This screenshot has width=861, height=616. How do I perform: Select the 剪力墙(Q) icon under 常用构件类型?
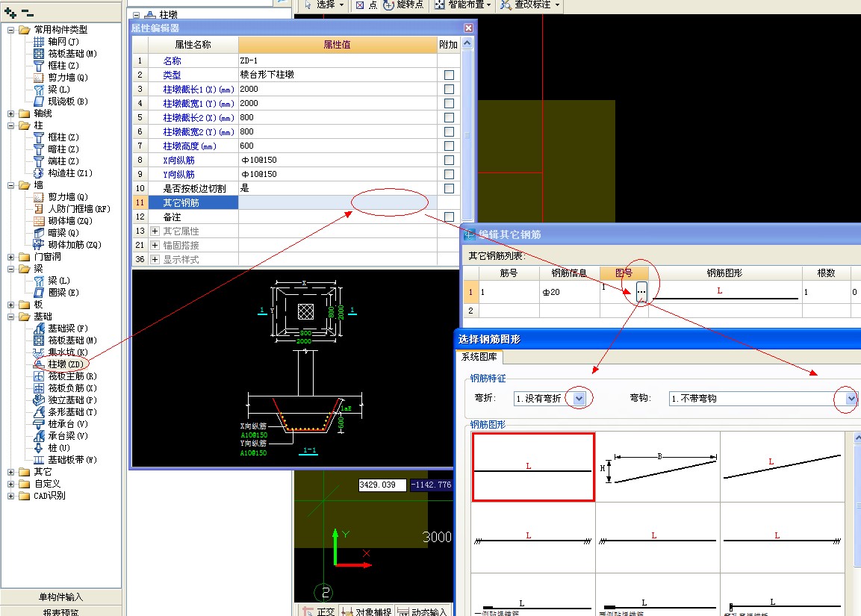click(x=38, y=78)
